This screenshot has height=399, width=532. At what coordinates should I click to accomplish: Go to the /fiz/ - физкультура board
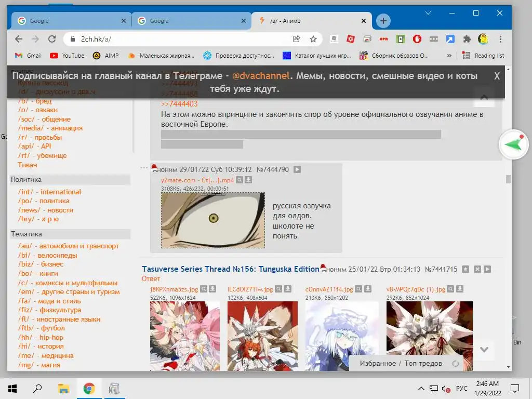tap(50, 310)
